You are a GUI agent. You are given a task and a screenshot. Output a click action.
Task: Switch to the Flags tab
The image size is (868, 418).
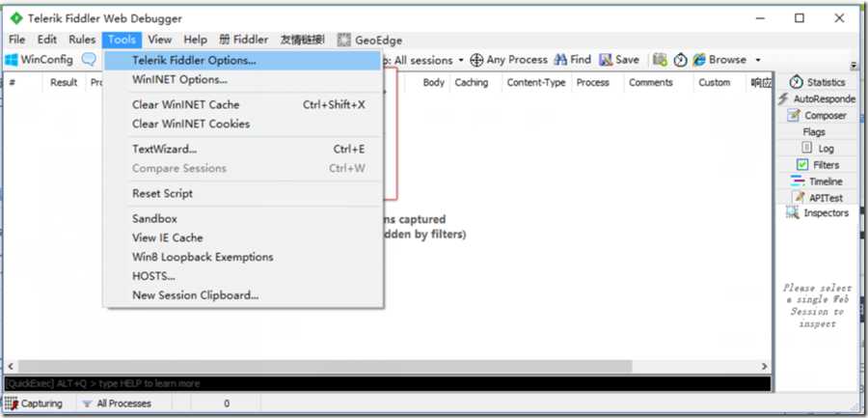tap(817, 132)
